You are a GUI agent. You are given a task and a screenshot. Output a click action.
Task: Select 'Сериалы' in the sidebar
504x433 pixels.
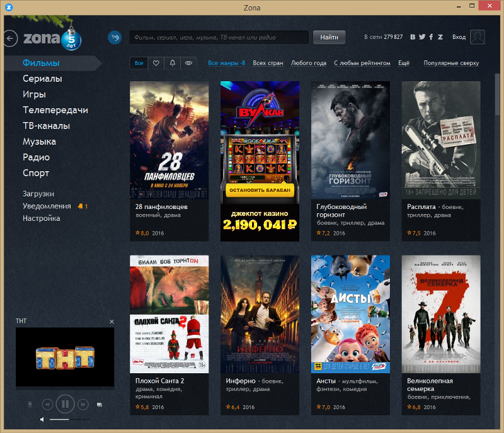[x=42, y=79]
